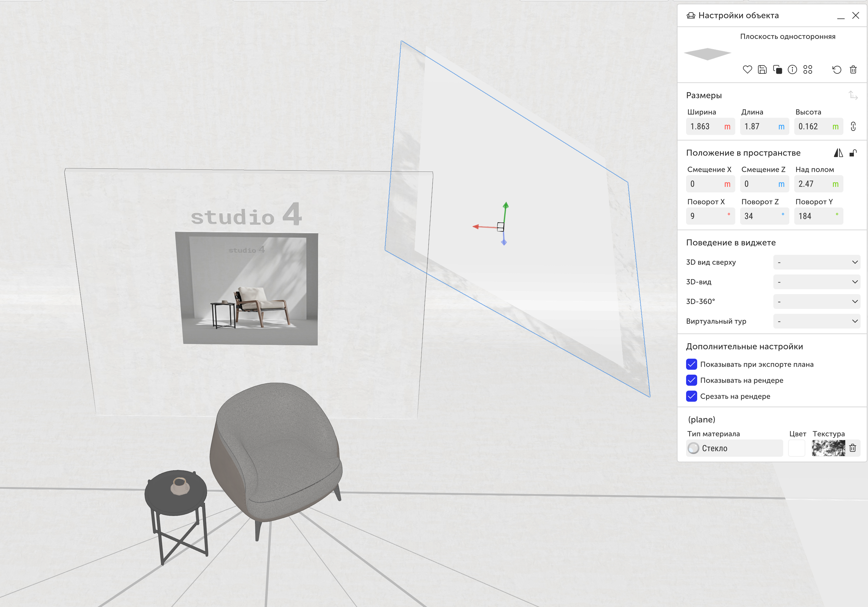Reset object with the undo arrow icon

point(837,69)
